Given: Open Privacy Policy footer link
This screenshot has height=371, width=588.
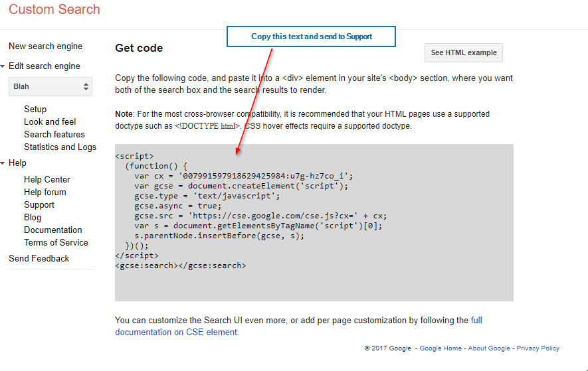Looking at the screenshot, I should [x=538, y=348].
